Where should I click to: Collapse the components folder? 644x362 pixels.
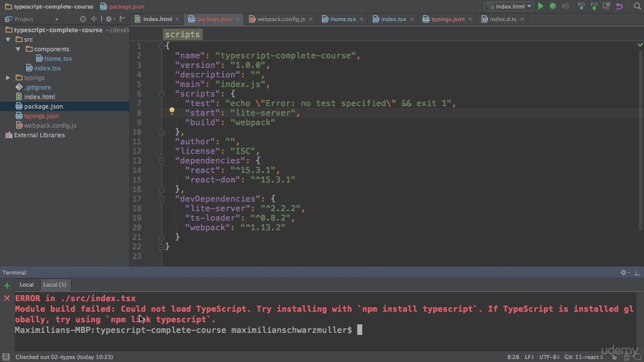(x=18, y=49)
